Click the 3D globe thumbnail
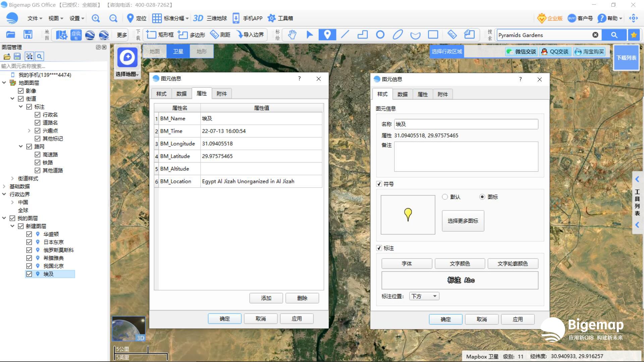 pos(128,328)
